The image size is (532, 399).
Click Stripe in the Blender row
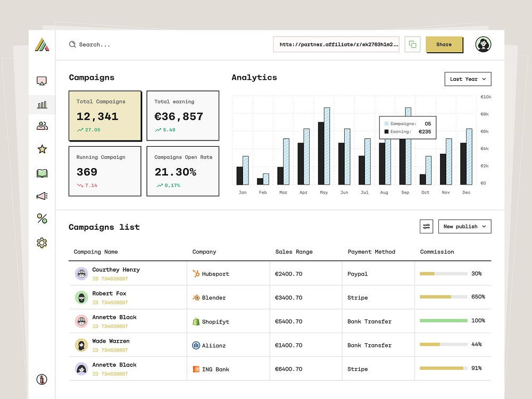(358, 297)
